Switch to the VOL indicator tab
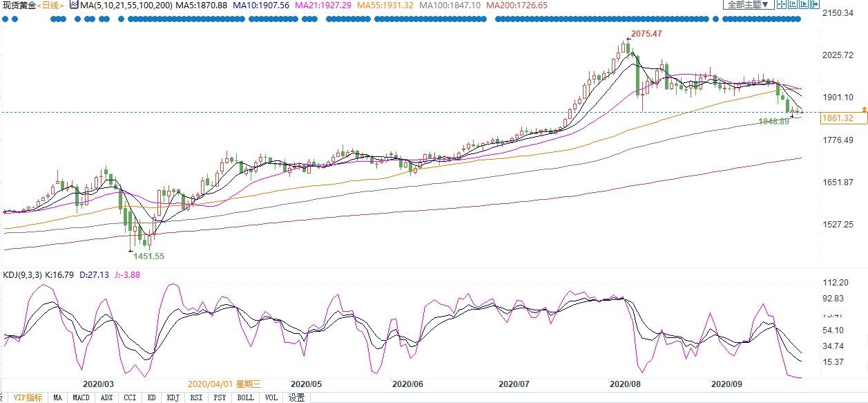 [271, 397]
